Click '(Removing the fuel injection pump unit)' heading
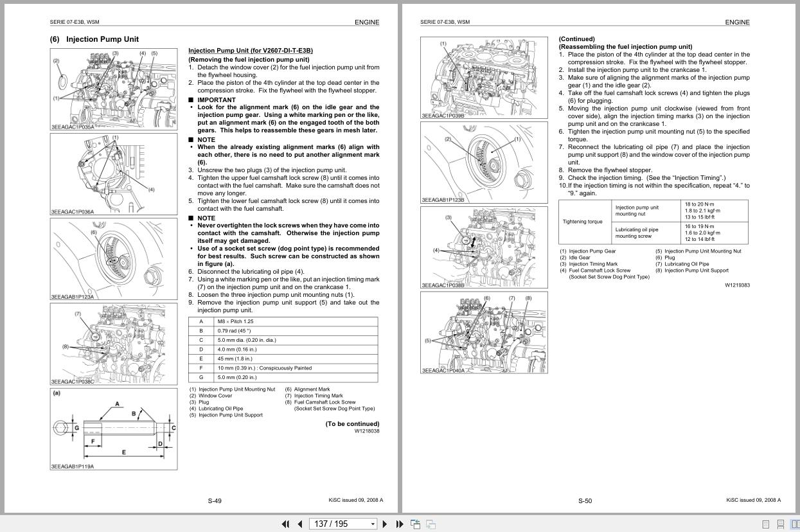 click(x=249, y=59)
